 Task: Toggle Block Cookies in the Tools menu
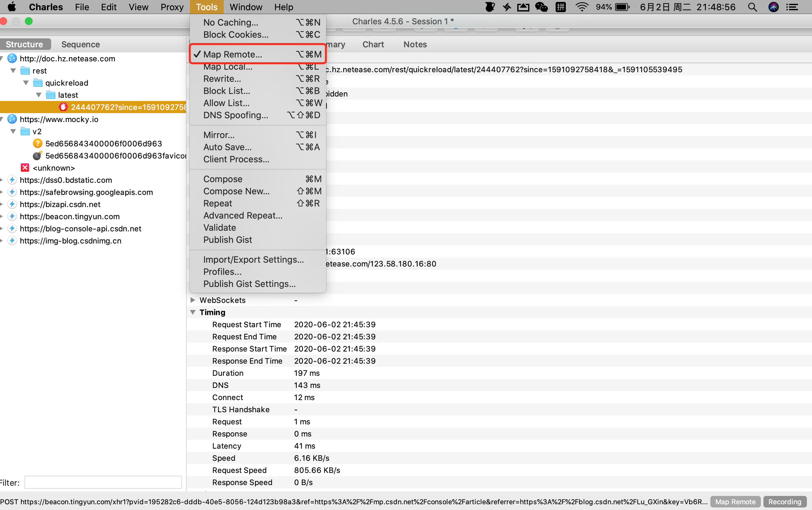258,35
